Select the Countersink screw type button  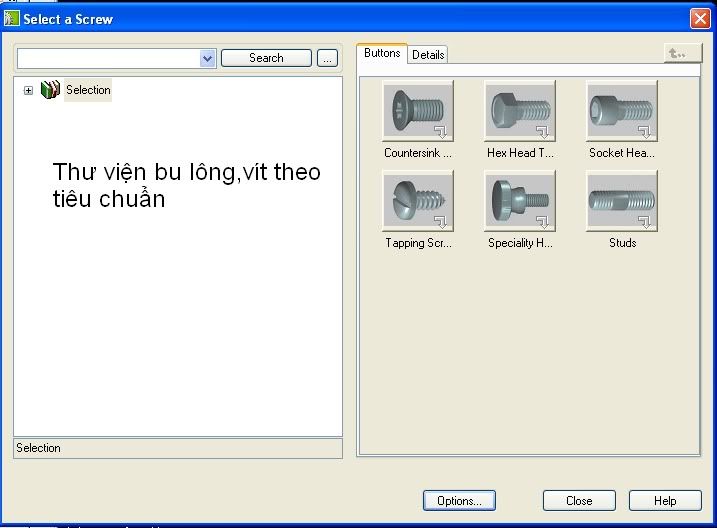[418, 111]
